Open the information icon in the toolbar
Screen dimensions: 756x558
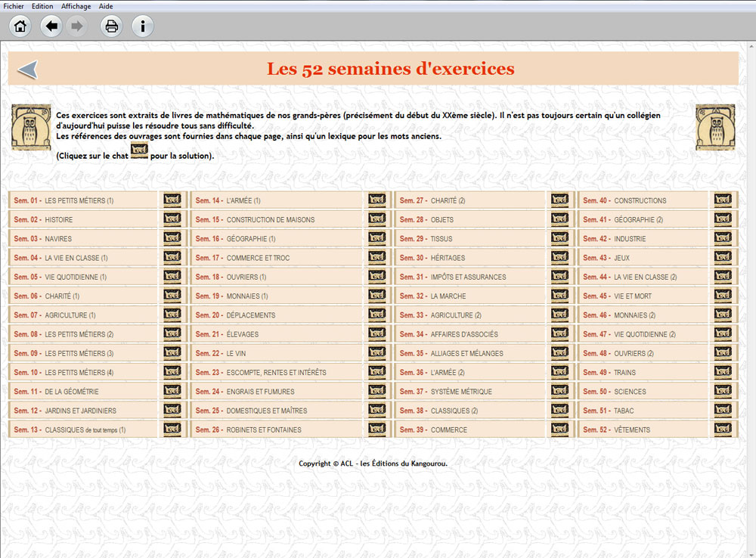tap(143, 26)
